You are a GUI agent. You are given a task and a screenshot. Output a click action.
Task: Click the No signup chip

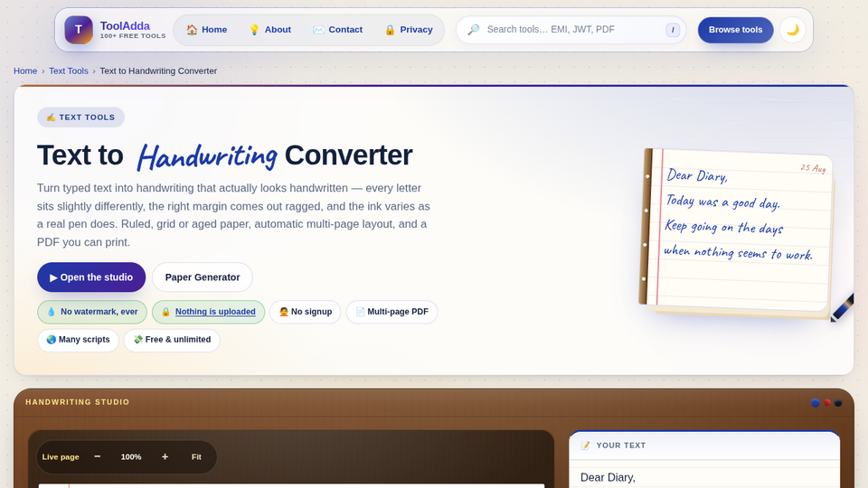(x=305, y=312)
